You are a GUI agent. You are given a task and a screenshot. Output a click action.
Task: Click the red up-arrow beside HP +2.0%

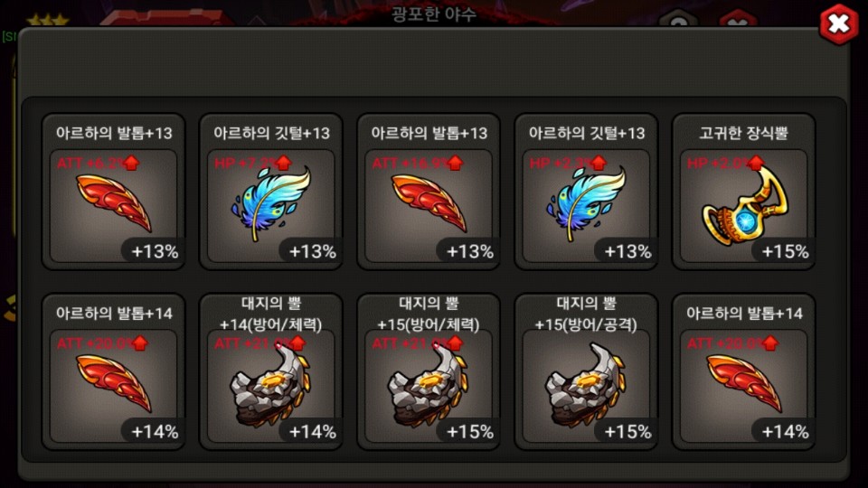click(x=756, y=163)
